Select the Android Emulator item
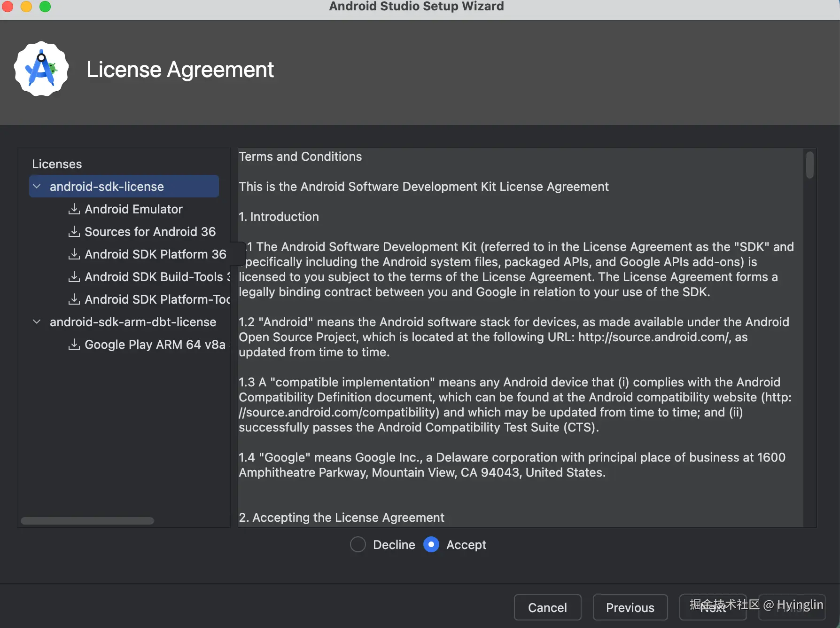The height and width of the screenshot is (628, 840). [133, 209]
